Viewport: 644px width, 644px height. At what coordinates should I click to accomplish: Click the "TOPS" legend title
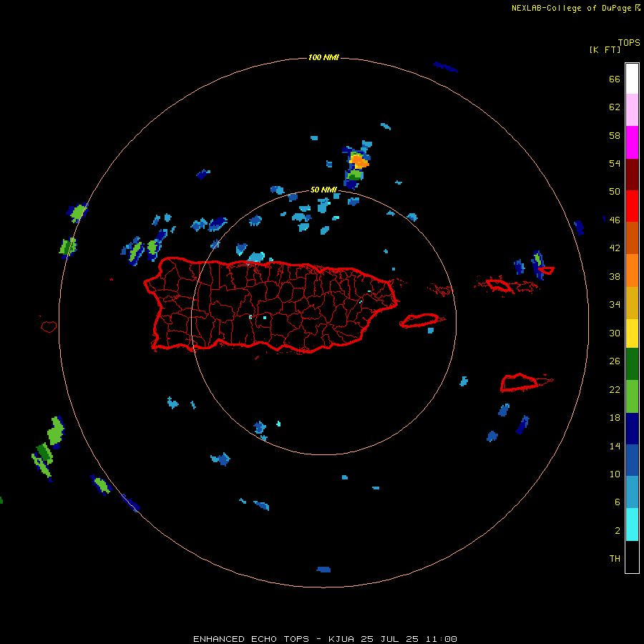tap(629, 42)
